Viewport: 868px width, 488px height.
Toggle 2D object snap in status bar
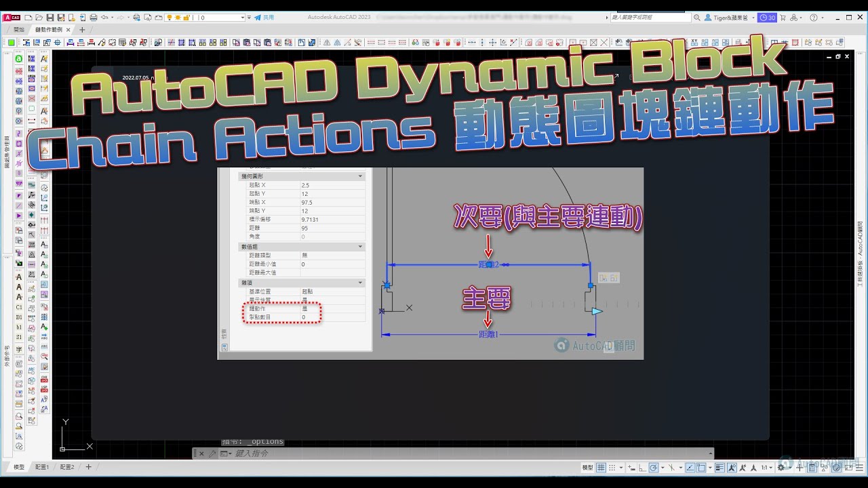point(701,468)
